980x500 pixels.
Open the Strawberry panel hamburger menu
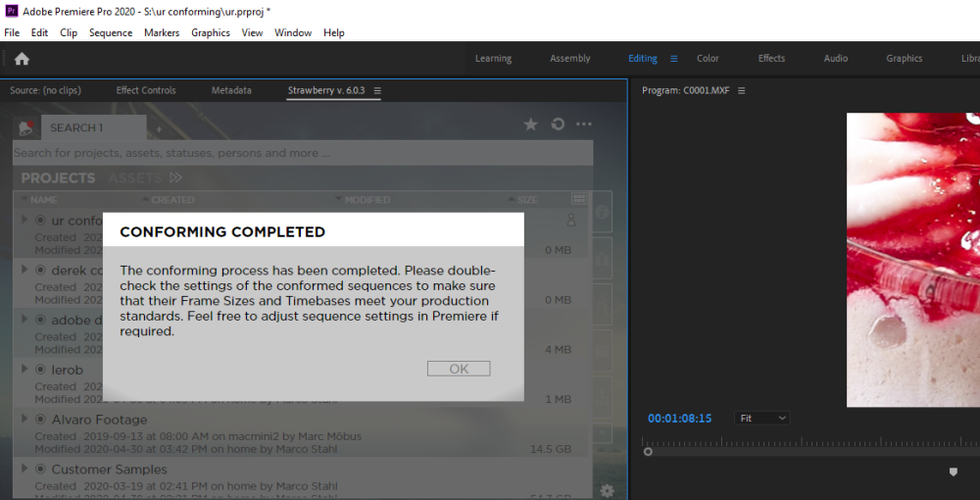377,91
